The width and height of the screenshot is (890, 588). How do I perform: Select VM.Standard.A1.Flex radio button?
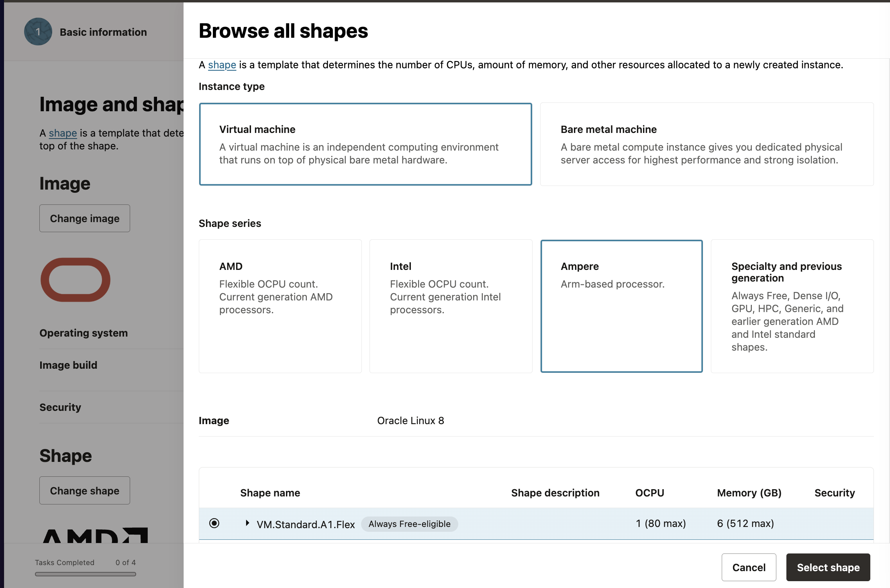214,523
